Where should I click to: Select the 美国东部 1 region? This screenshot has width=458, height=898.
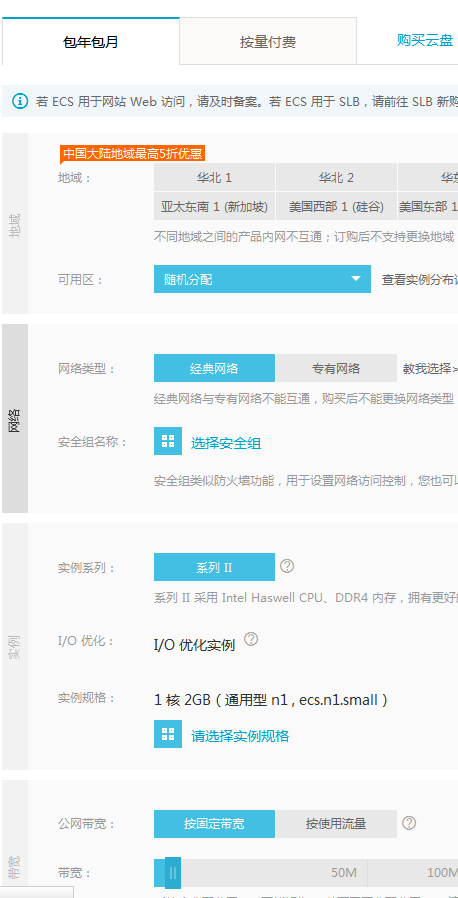coord(428,206)
